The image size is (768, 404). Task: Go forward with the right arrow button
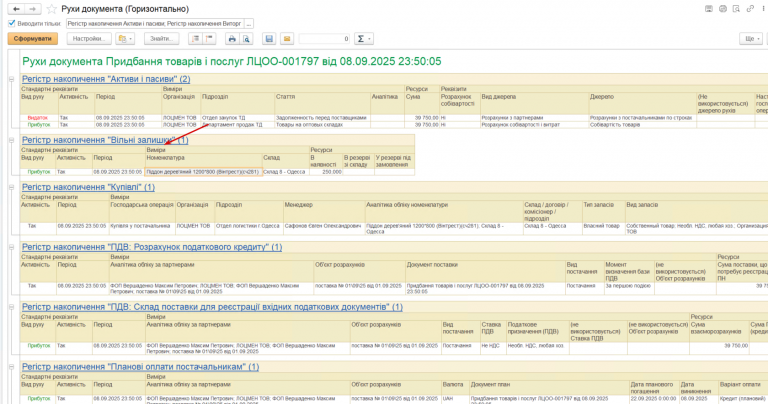pos(32,9)
